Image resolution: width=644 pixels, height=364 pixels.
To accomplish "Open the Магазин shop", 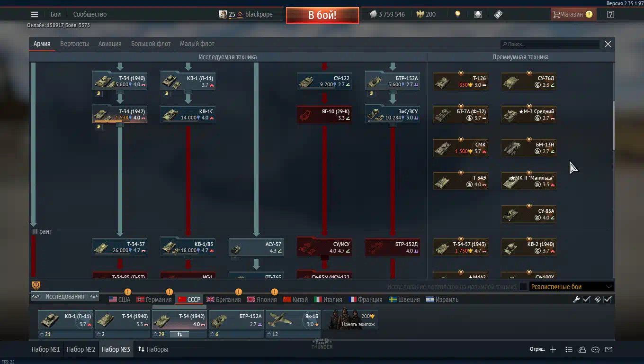I will (x=573, y=14).
